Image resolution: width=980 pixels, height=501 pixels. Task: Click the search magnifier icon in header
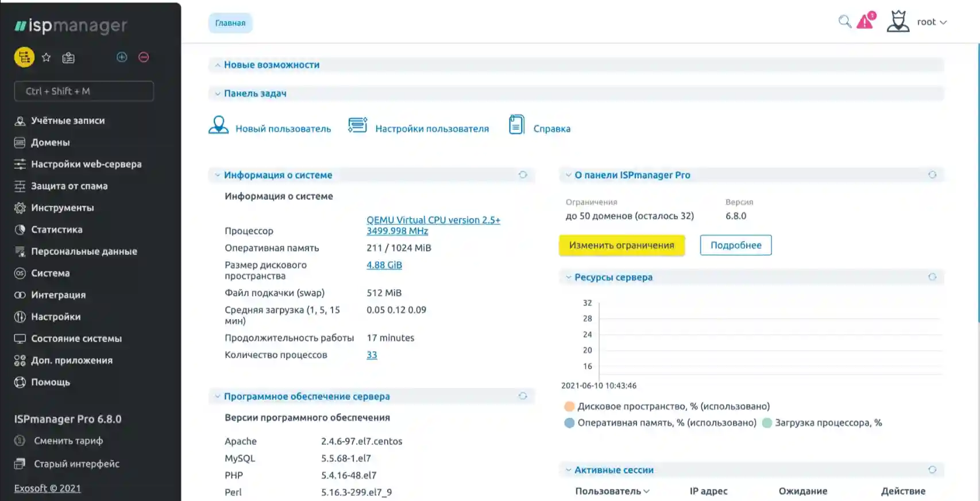[844, 22]
